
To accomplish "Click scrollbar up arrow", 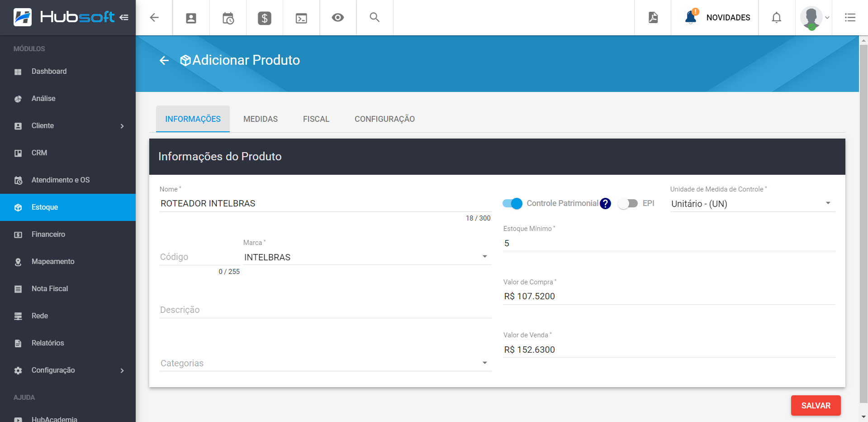I will click(863, 40).
